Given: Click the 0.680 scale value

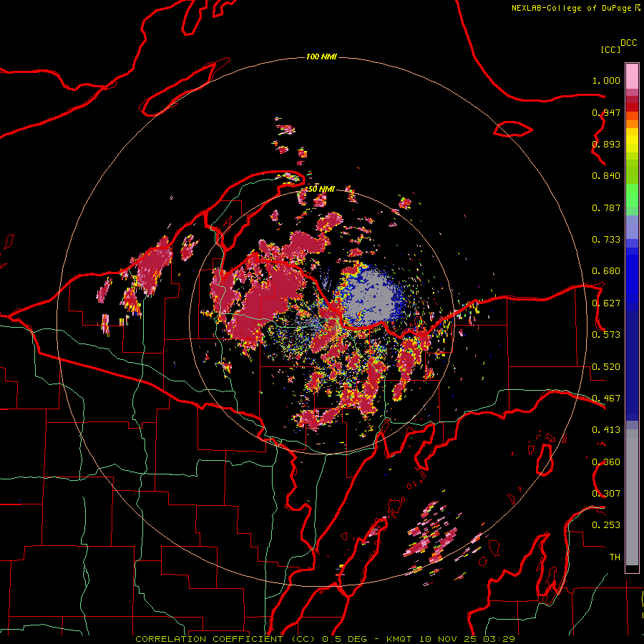Looking at the screenshot, I should [x=606, y=271].
